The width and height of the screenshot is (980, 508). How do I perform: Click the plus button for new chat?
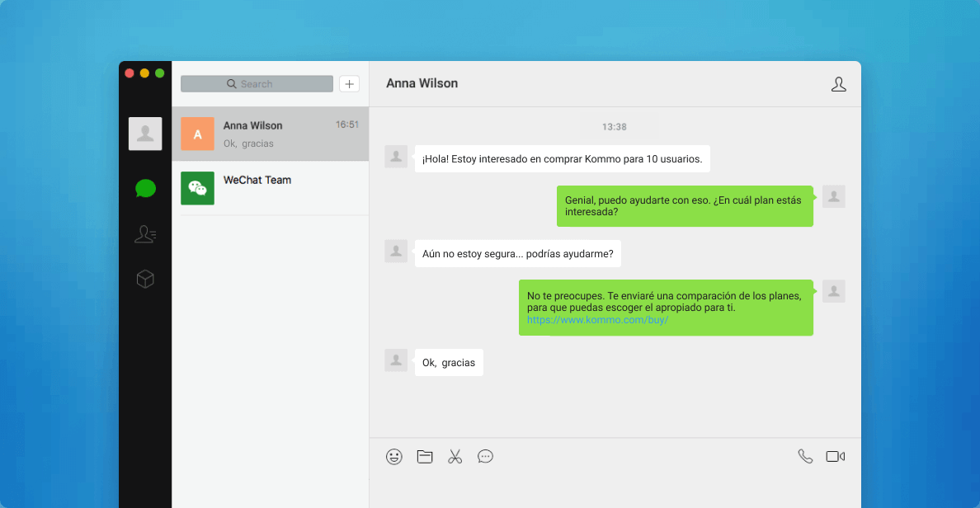(349, 84)
